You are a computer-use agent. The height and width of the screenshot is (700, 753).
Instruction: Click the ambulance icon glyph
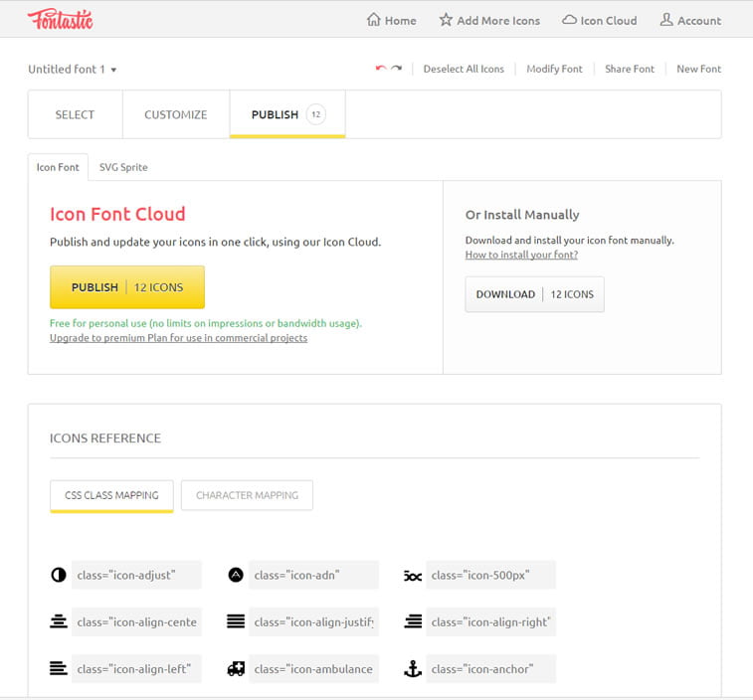click(x=236, y=668)
